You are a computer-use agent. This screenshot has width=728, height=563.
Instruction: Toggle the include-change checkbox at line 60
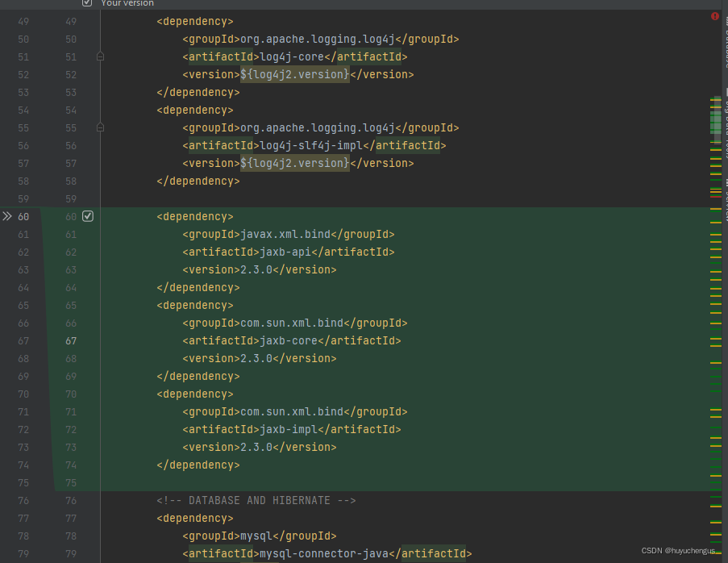tap(88, 216)
